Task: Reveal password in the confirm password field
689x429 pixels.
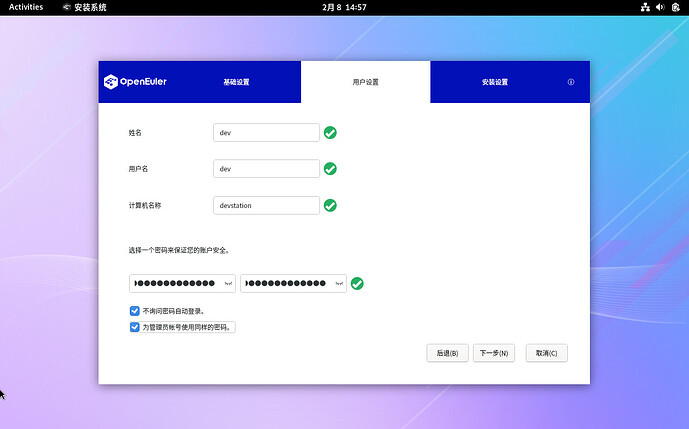Action: 339,283
